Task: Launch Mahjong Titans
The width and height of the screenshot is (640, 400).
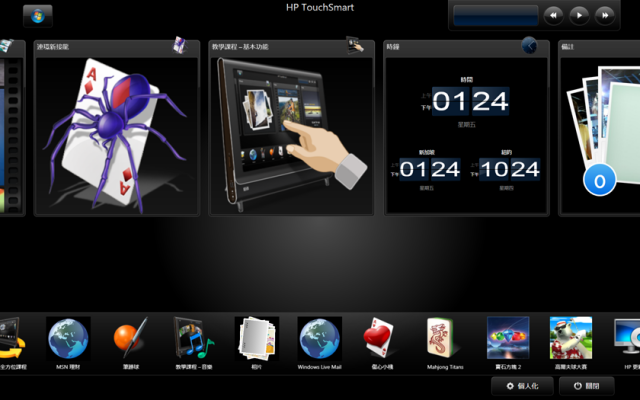Action: click(x=442, y=338)
